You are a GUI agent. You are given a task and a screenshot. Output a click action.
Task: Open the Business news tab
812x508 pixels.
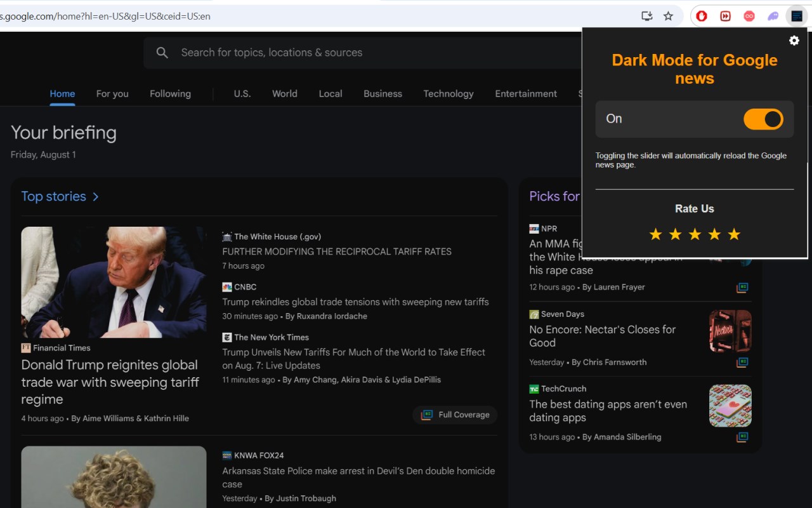(383, 94)
